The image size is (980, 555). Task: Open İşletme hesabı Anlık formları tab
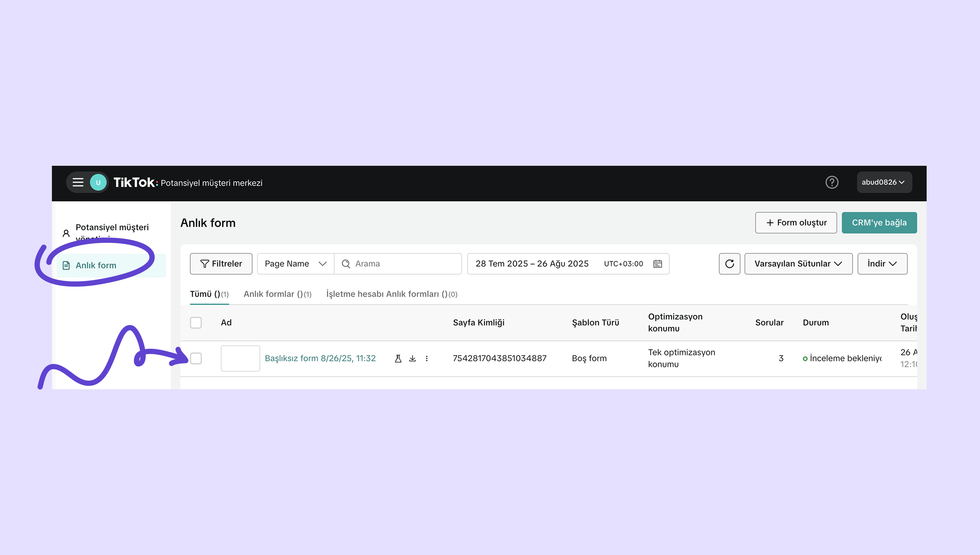[392, 294]
